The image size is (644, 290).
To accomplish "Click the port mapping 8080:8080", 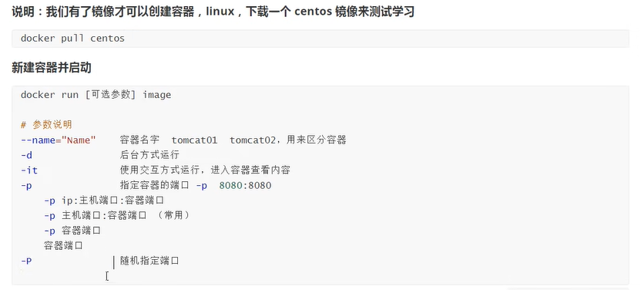I will tap(245, 186).
